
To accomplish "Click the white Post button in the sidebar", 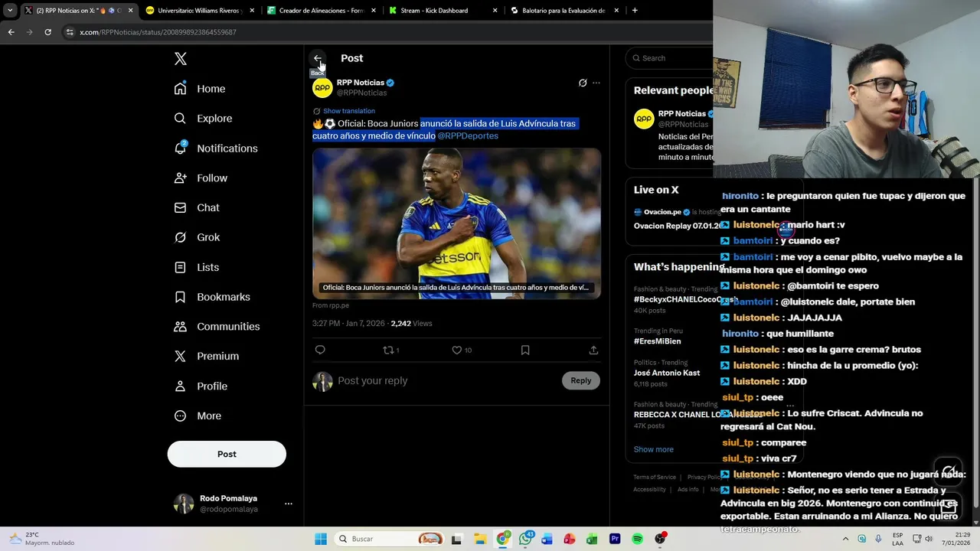I will [x=227, y=454].
